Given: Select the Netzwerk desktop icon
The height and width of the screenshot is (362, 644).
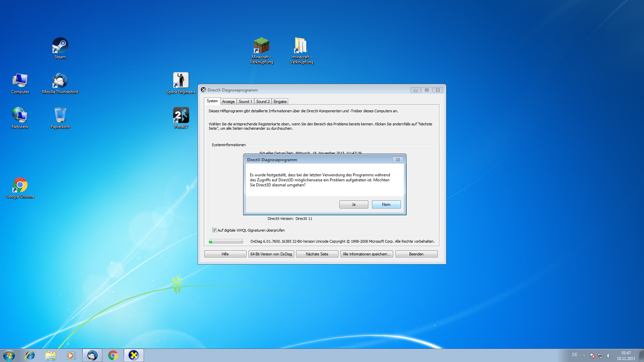Looking at the screenshot, I should pyautogui.click(x=20, y=118).
